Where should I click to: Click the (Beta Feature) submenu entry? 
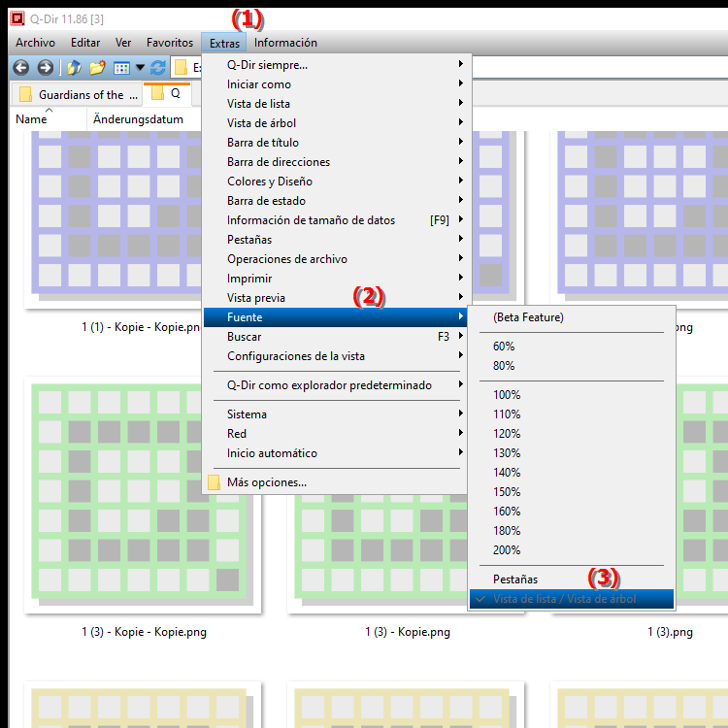[x=572, y=317]
